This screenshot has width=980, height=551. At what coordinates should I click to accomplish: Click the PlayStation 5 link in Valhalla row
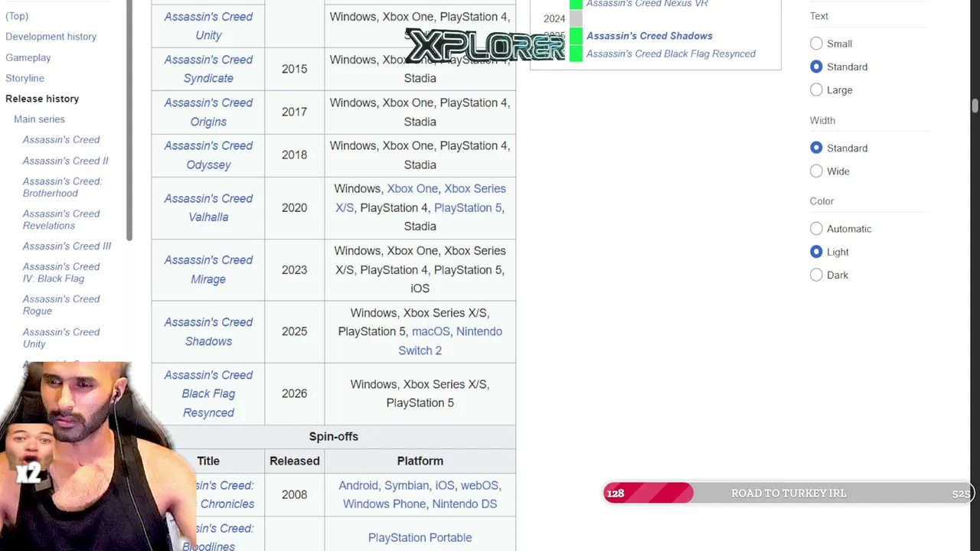point(468,207)
